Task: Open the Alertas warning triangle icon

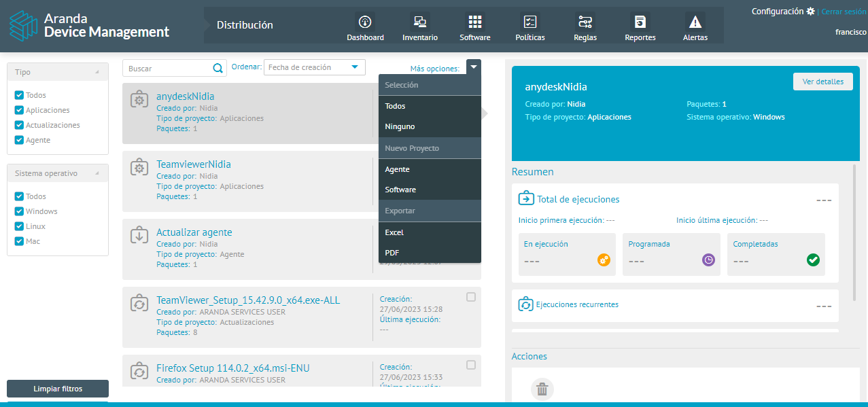Action: point(695,21)
